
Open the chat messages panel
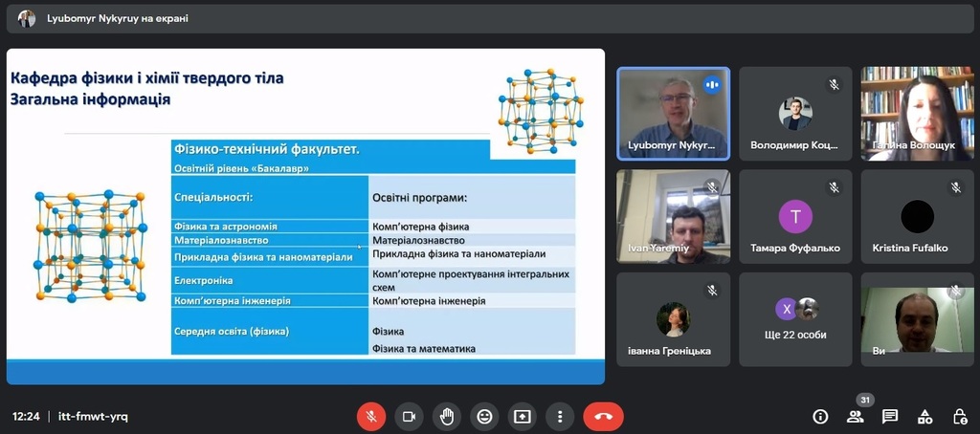tap(890, 417)
